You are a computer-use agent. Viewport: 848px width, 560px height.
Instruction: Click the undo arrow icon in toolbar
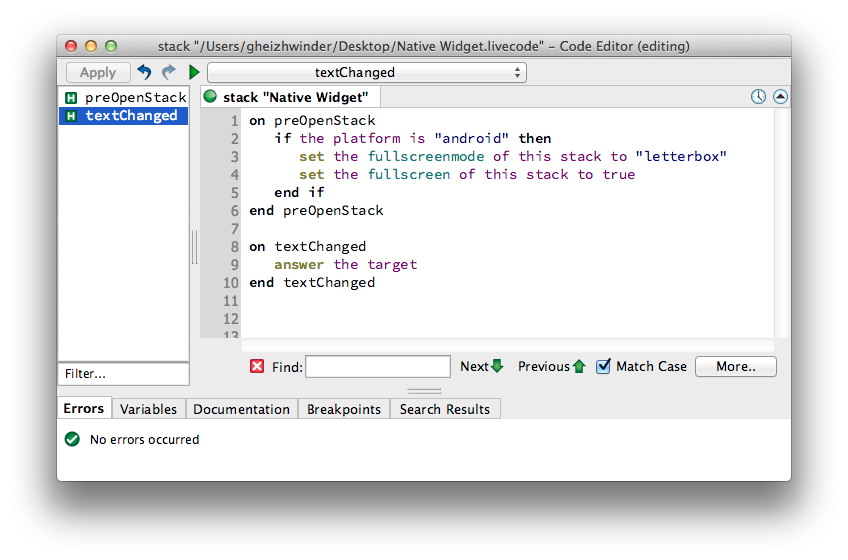pyautogui.click(x=145, y=72)
